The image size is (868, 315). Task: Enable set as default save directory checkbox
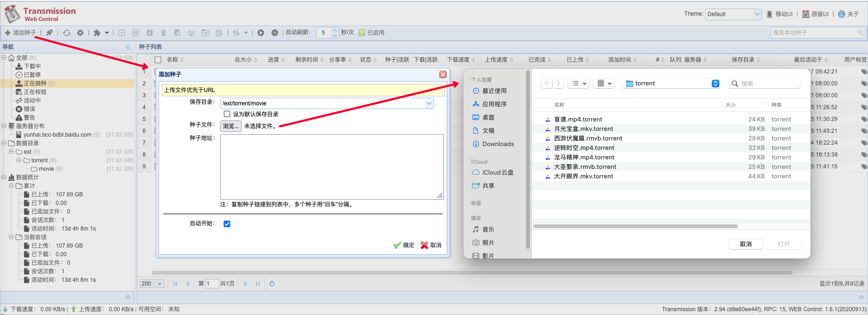pos(227,114)
